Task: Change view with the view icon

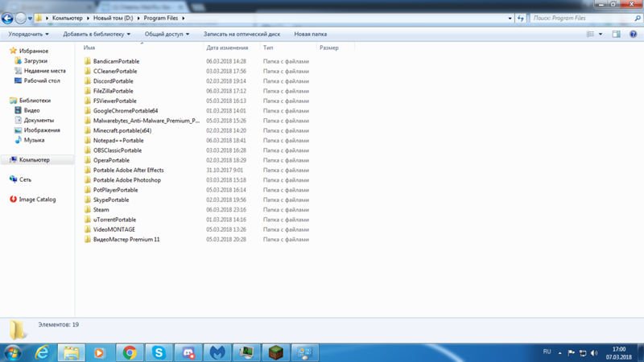Action: click(x=590, y=34)
